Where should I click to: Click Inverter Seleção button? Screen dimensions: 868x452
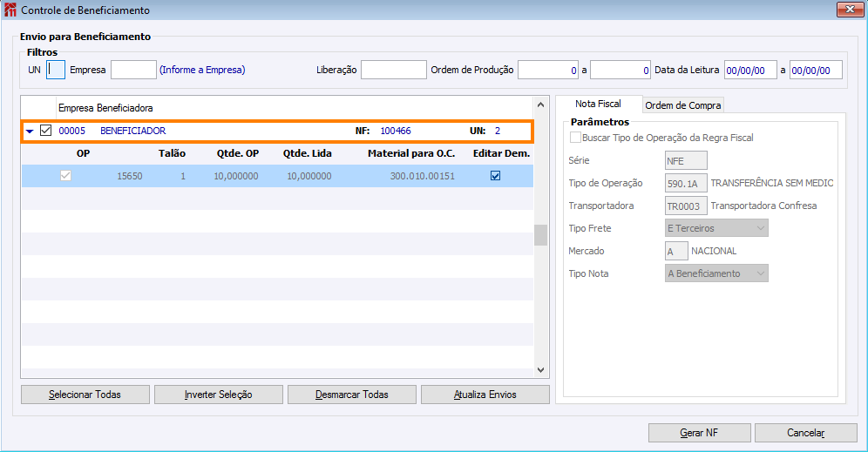[x=219, y=395]
